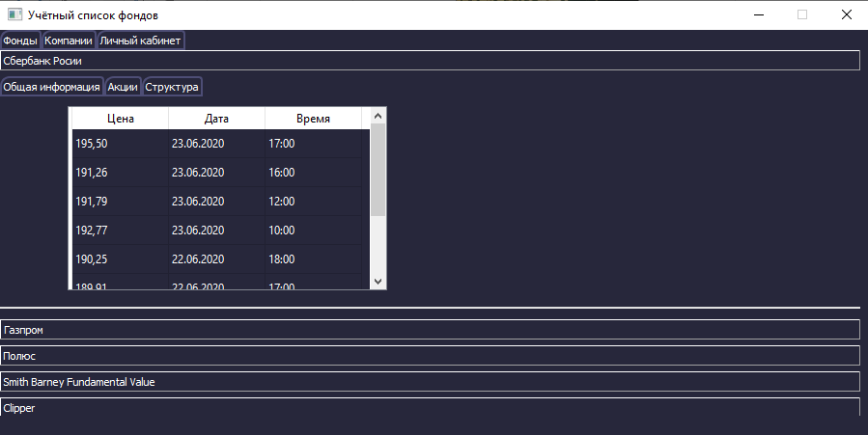Select price cell 195,50
The width and height of the screenshot is (868, 435).
(120, 144)
